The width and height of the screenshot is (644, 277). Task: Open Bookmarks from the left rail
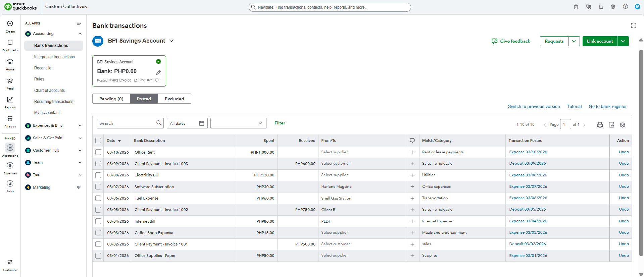point(10,43)
